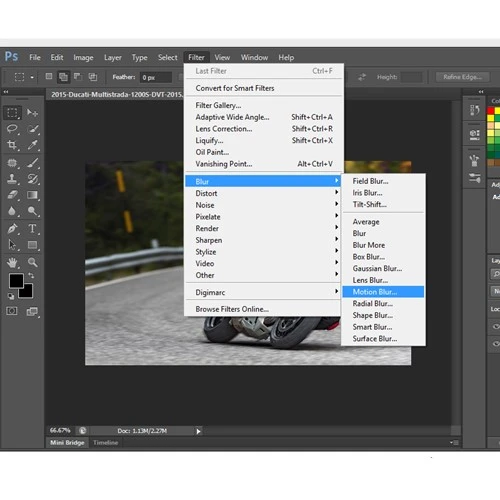
Task: Select the Path Selection arrow tool
Action: pos(13,245)
